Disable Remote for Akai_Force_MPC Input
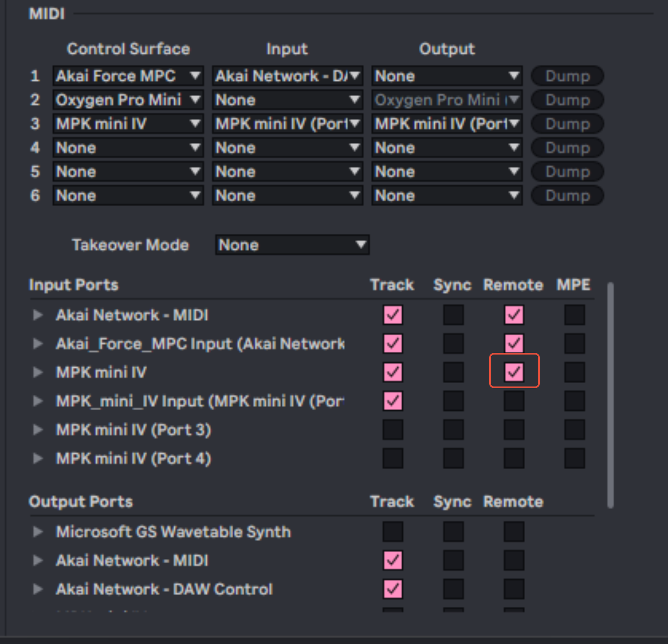 (x=514, y=343)
